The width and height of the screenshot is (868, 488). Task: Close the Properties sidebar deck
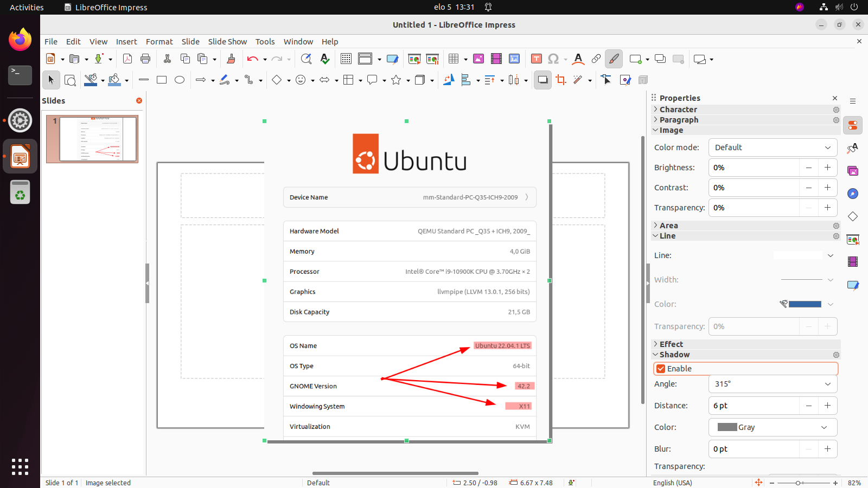point(835,98)
